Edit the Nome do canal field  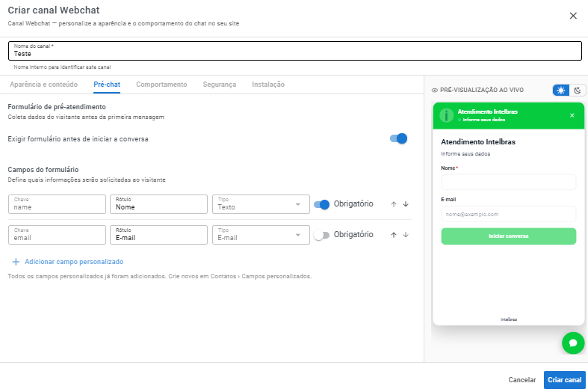tap(295, 51)
